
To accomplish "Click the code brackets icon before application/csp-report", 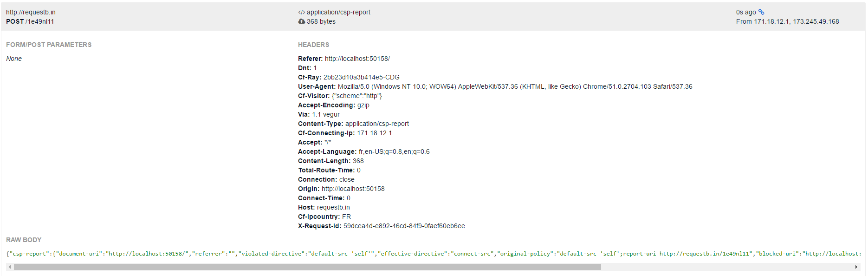I will click(301, 12).
